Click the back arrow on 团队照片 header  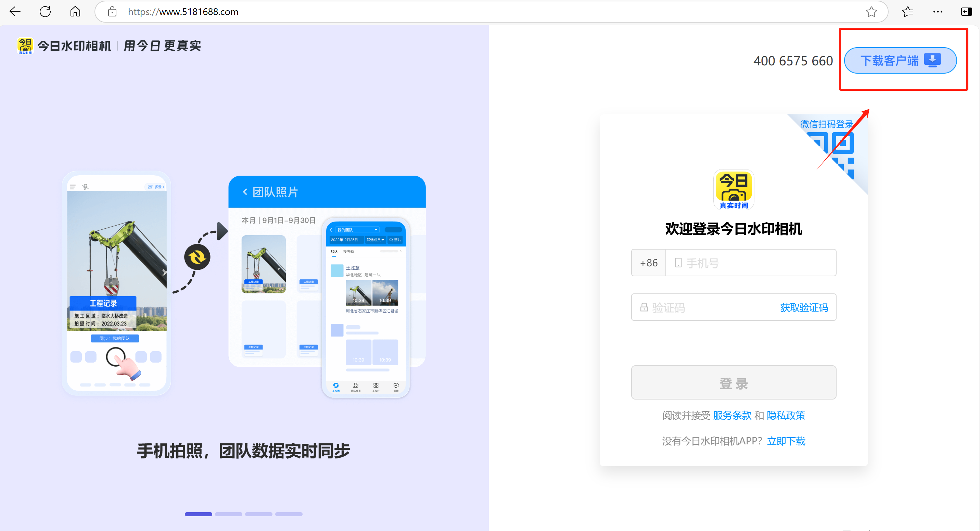tap(245, 192)
